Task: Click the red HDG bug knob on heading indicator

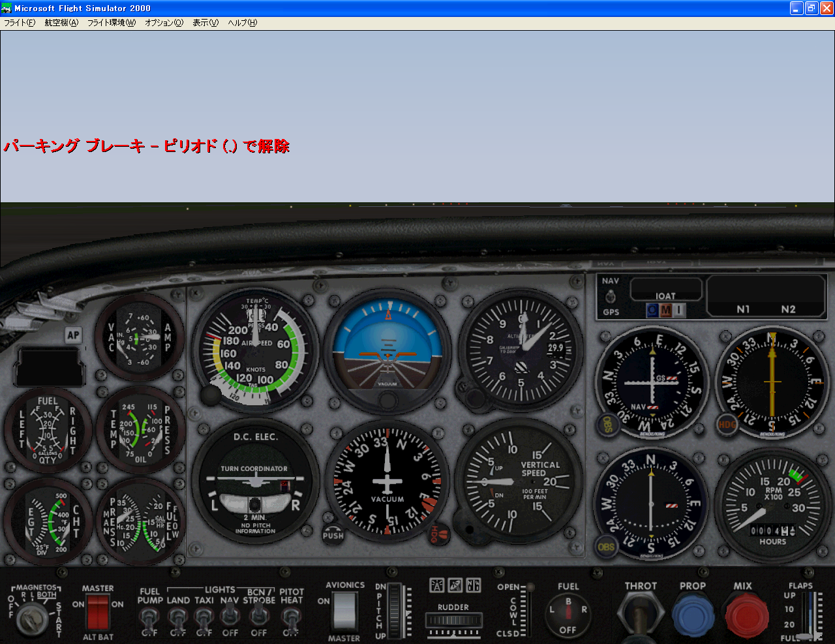Action: click(x=440, y=534)
